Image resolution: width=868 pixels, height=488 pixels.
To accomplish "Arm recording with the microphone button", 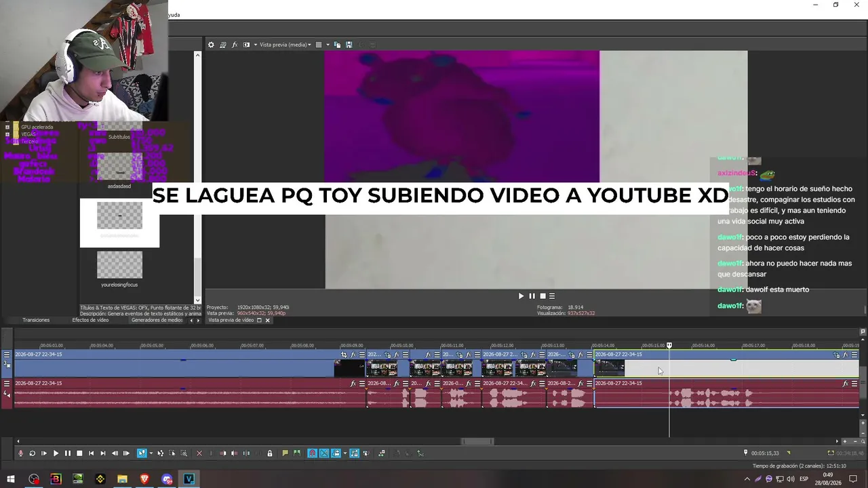I will (20, 453).
